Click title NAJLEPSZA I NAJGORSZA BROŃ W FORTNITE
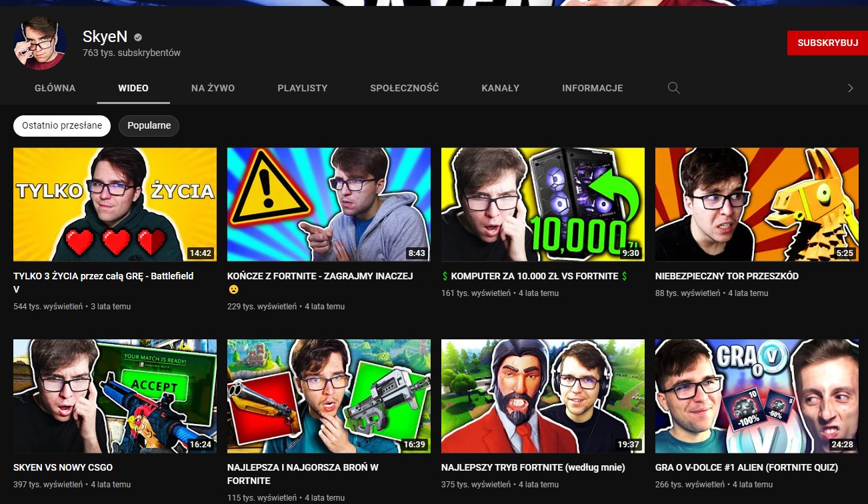Image resolution: width=868 pixels, height=504 pixels. (303, 474)
